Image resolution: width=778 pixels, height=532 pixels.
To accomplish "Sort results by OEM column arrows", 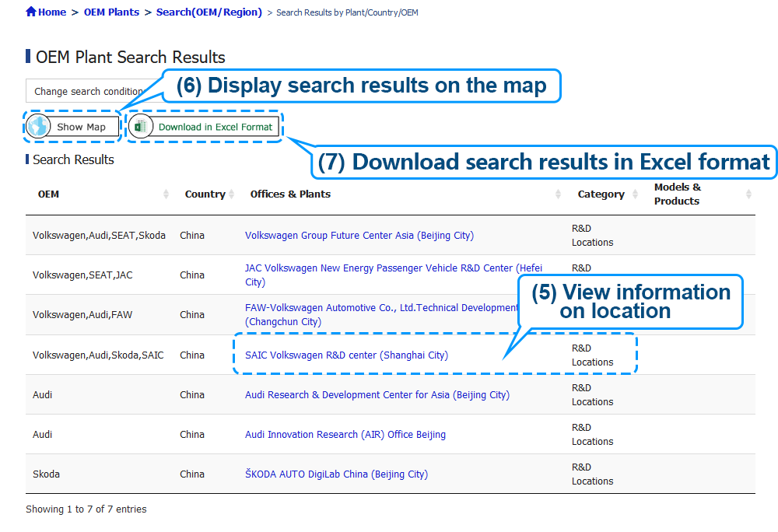I will point(166,194).
